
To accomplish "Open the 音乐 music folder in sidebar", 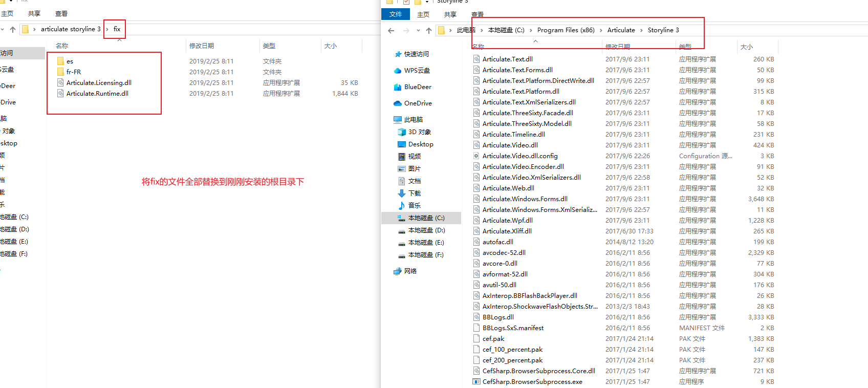I will [x=402, y=206].
